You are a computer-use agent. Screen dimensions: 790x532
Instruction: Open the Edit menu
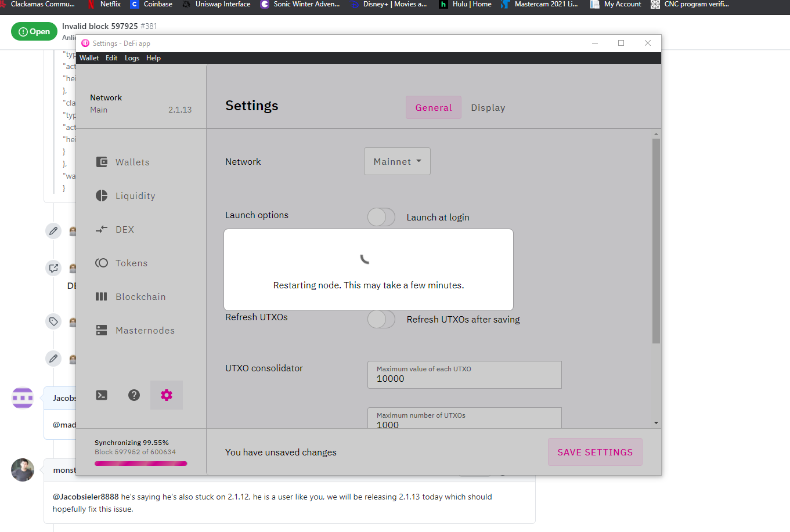point(111,58)
